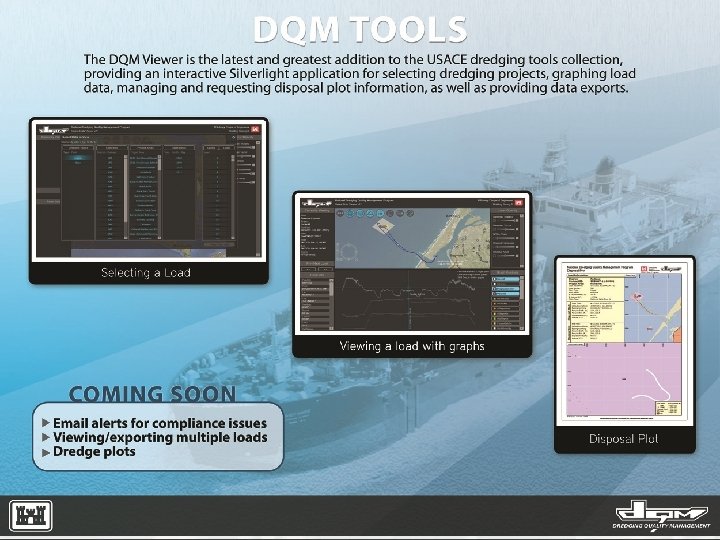
Task: Click the DQM logo inside Selecting a Load screenshot
Action: click(x=53, y=129)
